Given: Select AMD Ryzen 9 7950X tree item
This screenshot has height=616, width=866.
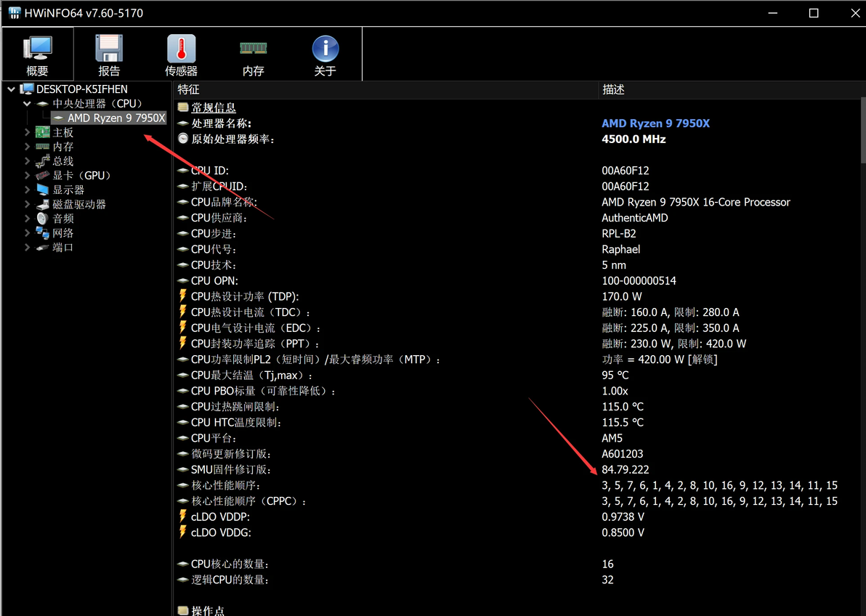Looking at the screenshot, I should [x=109, y=118].
